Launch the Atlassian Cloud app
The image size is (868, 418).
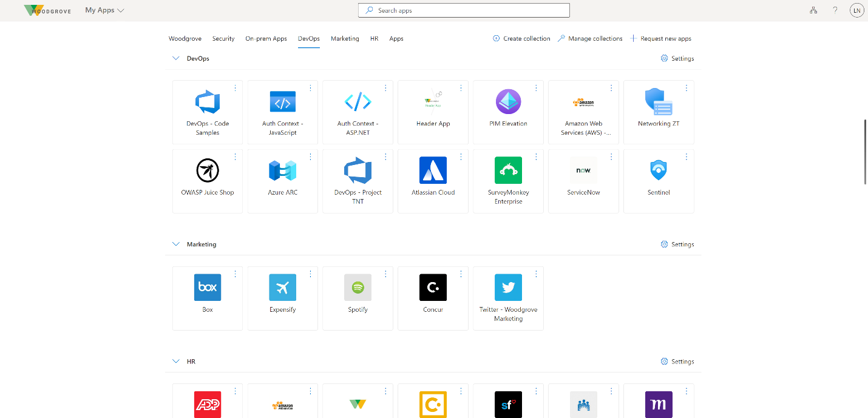433,181
